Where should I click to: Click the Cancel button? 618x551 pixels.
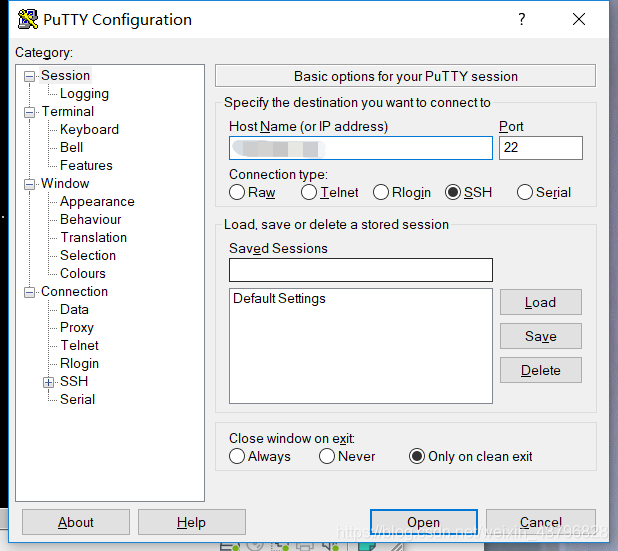coord(540,522)
